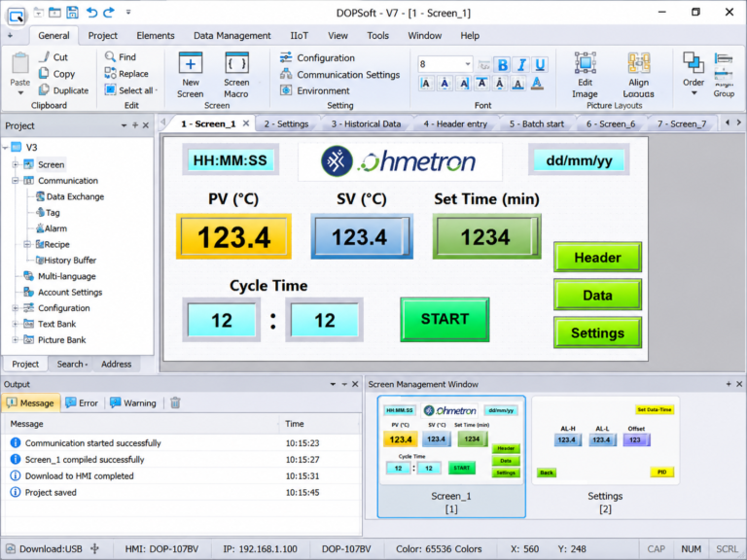The height and width of the screenshot is (560, 747).
Task: Select the PV 123.4 orange display
Action: point(233,236)
